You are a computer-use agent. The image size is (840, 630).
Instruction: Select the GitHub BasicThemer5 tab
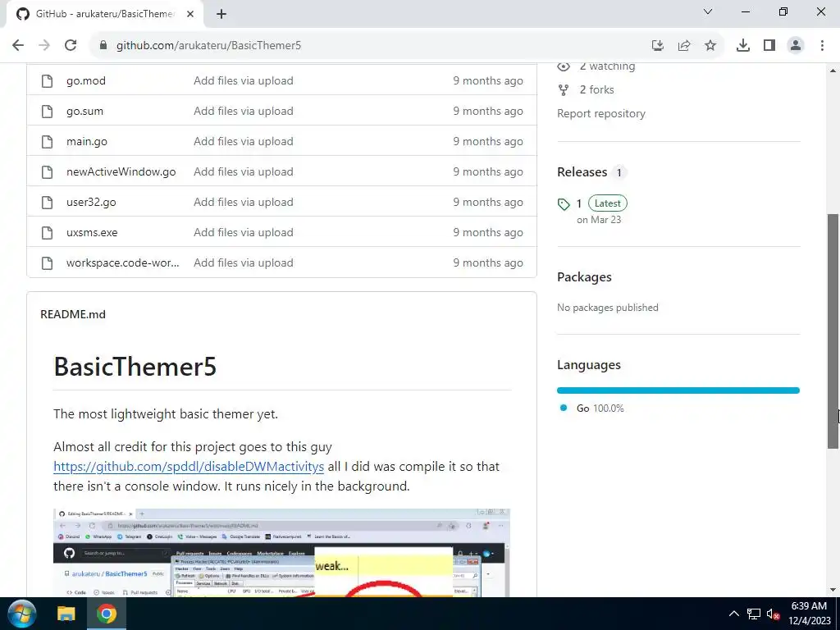coord(104,14)
